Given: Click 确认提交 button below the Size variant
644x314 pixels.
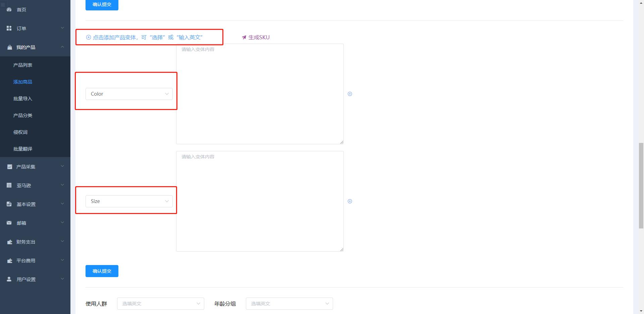Looking at the screenshot, I should click(102, 271).
